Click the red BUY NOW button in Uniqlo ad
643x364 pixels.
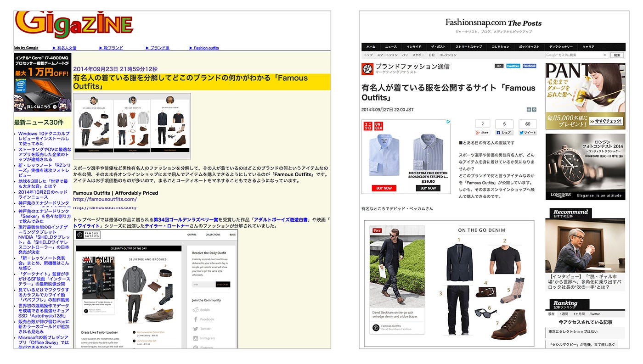(x=384, y=188)
